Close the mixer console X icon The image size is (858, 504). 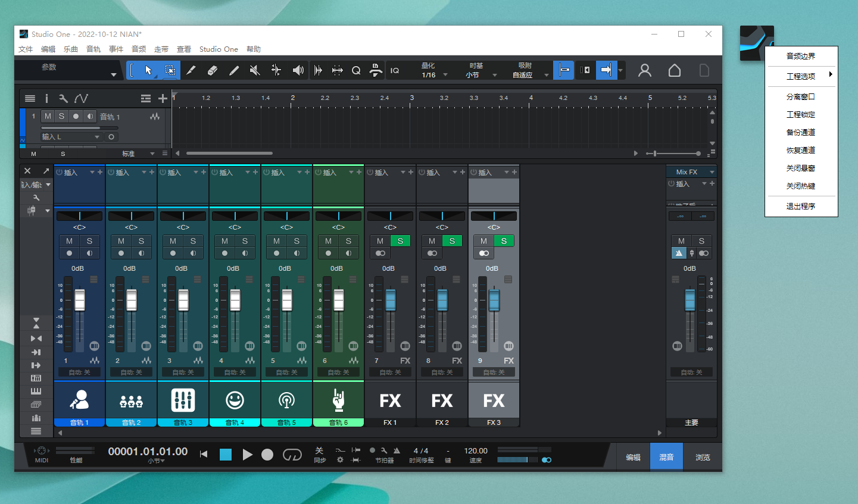27,171
